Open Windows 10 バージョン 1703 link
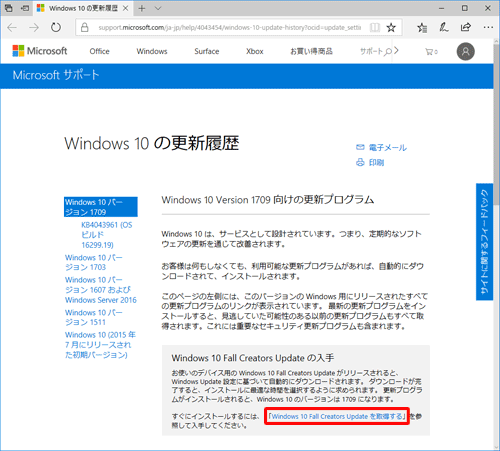The image size is (500, 451). point(94,262)
